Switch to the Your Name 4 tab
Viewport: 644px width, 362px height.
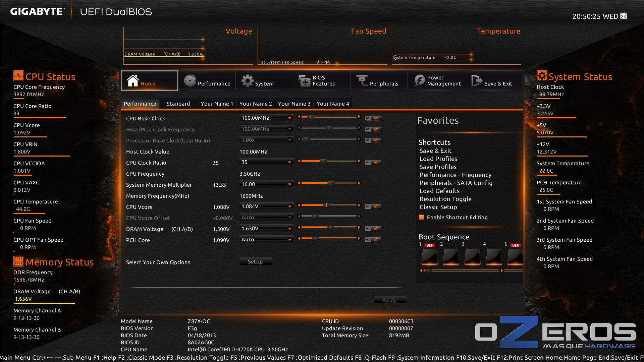[333, 104]
